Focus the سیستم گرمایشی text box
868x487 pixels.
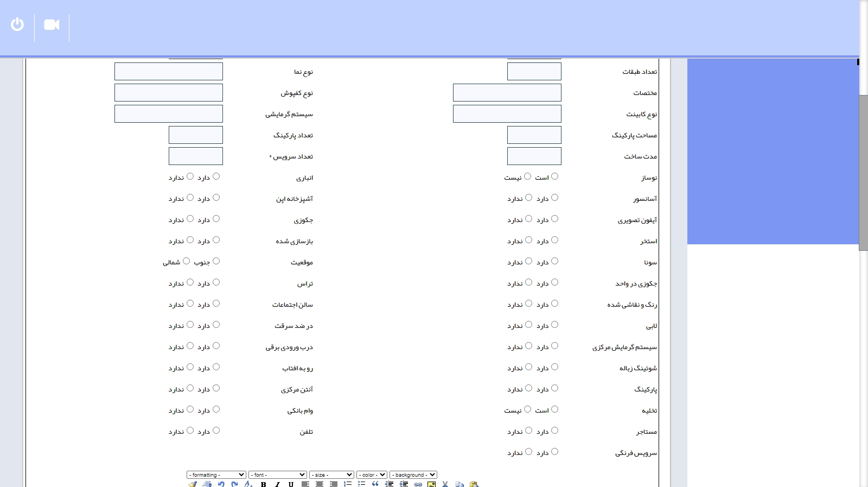(168, 114)
